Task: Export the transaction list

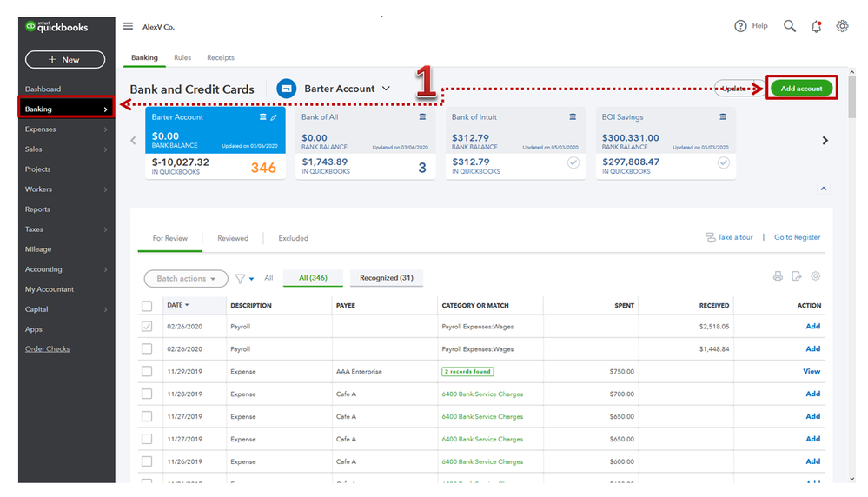Action: click(797, 276)
